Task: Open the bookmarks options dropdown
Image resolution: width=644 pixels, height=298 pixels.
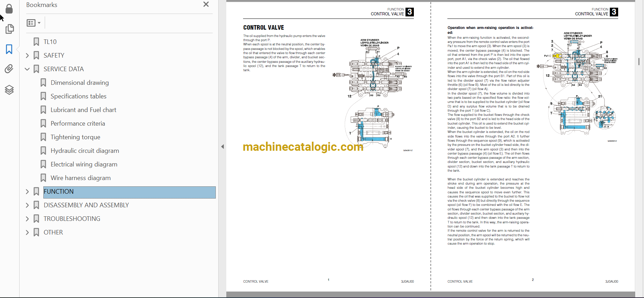Action: (x=34, y=23)
